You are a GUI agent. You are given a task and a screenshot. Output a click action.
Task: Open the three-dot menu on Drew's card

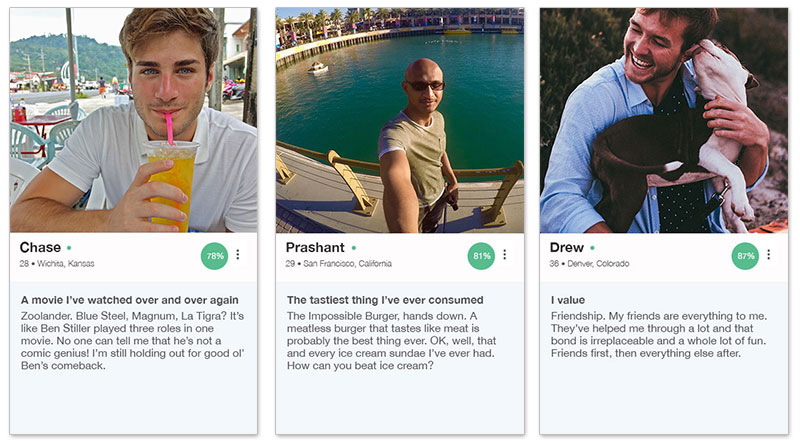click(768, 254)
